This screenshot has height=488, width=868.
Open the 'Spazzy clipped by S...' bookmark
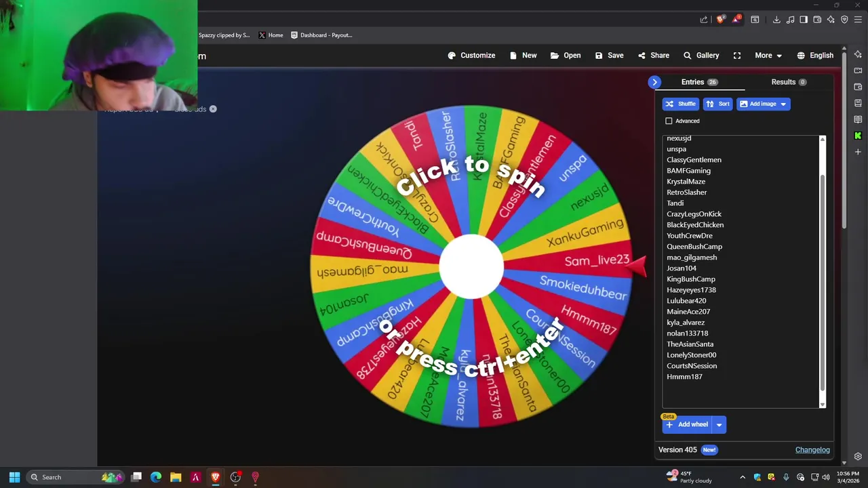(224, 35)
